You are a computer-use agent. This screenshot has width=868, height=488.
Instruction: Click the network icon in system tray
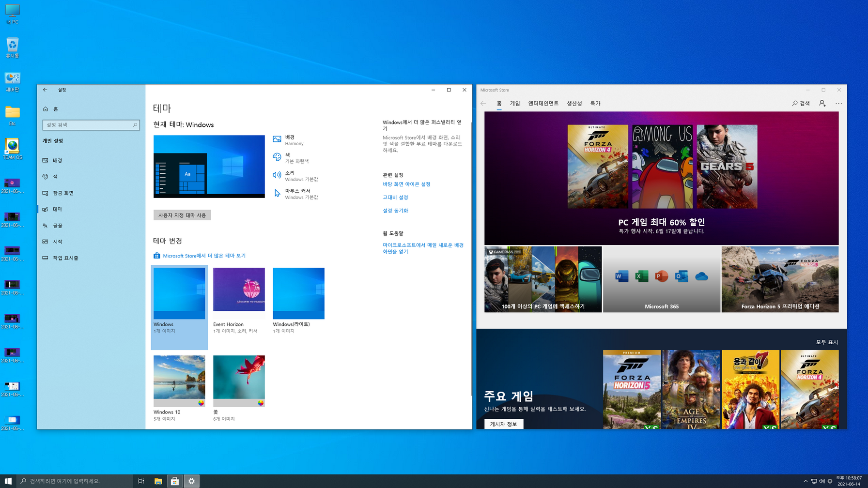click(x=814, y=481)
